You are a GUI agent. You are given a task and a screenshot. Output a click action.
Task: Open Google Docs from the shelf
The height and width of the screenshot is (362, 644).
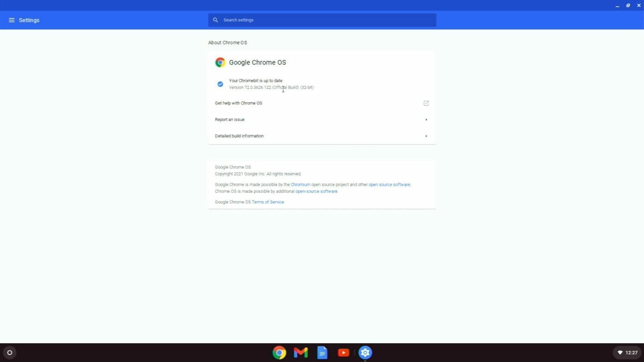pyautogui.click(x=322, y=352)
